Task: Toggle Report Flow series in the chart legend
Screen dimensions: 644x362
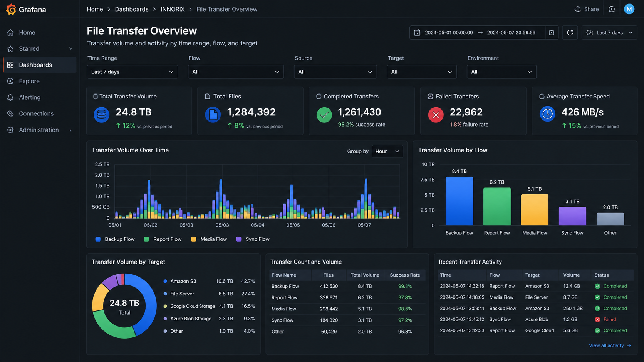Action: [x=163, y=239]
